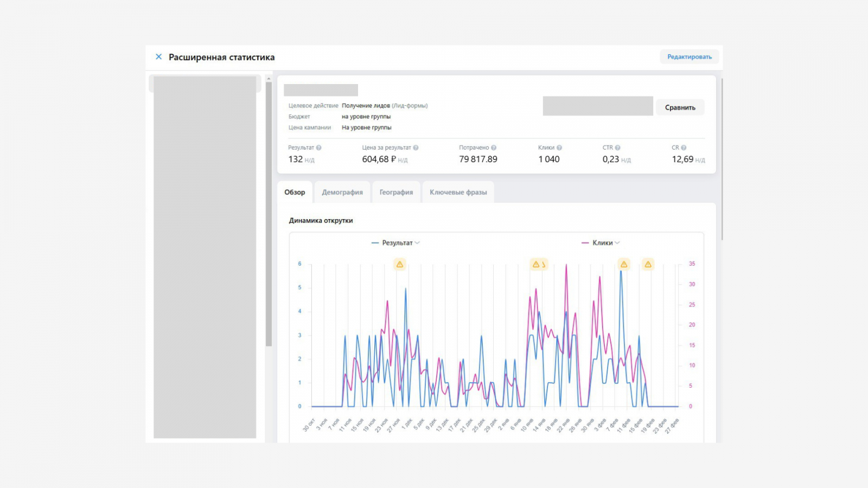The height and width of the screenshot is (488, 868).
Task: Click the main page scrollbar at the right edge
Action: (722, 159)
